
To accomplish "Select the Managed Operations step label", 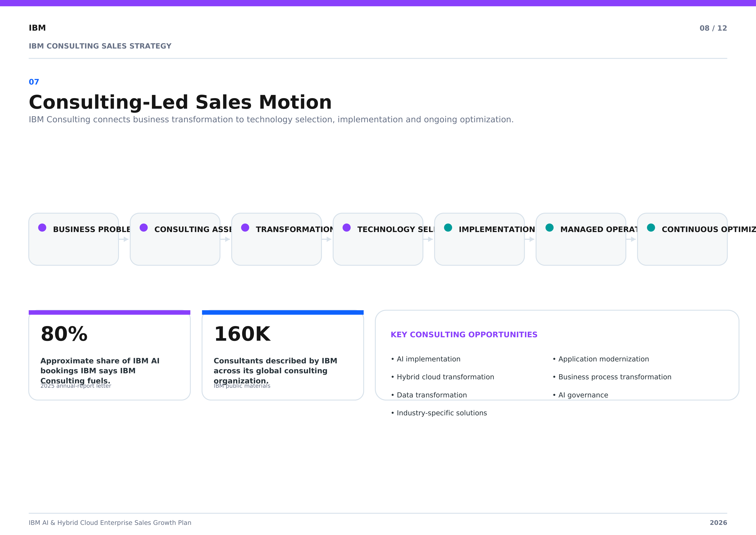I will click(599, 229).
